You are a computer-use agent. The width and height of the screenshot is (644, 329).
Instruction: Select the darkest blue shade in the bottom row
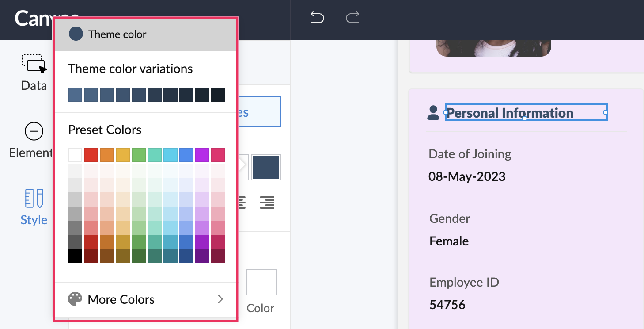coord(186,256)
